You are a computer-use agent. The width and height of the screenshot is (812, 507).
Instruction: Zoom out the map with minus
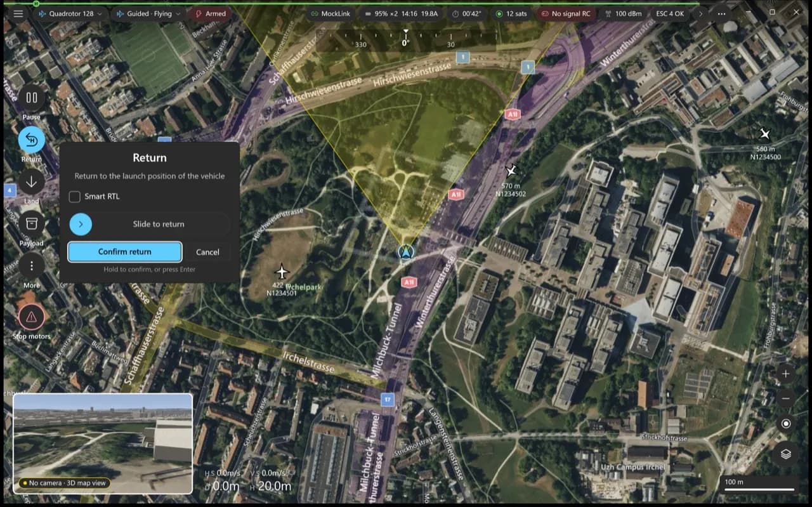[x=786, y=398]
